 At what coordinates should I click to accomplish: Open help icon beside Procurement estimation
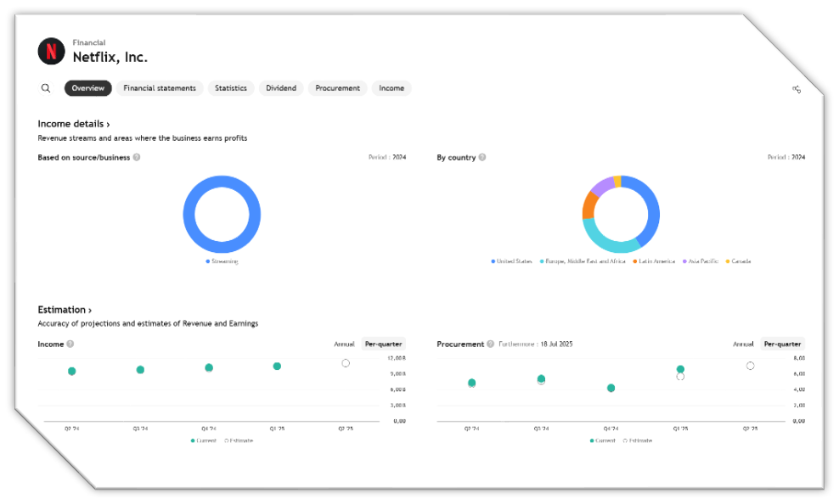tap(491, 344)
